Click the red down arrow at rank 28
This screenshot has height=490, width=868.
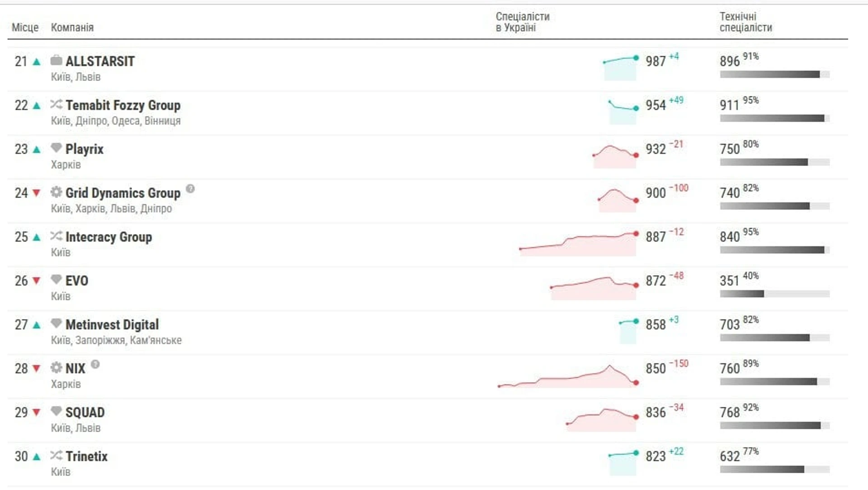[x=37, y=369]
